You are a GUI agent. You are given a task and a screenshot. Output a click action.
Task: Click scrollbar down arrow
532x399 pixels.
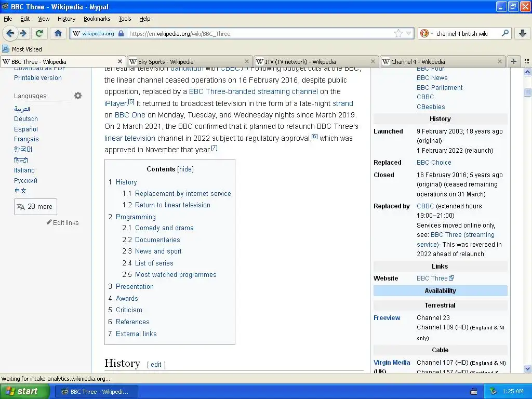[527, 368]
